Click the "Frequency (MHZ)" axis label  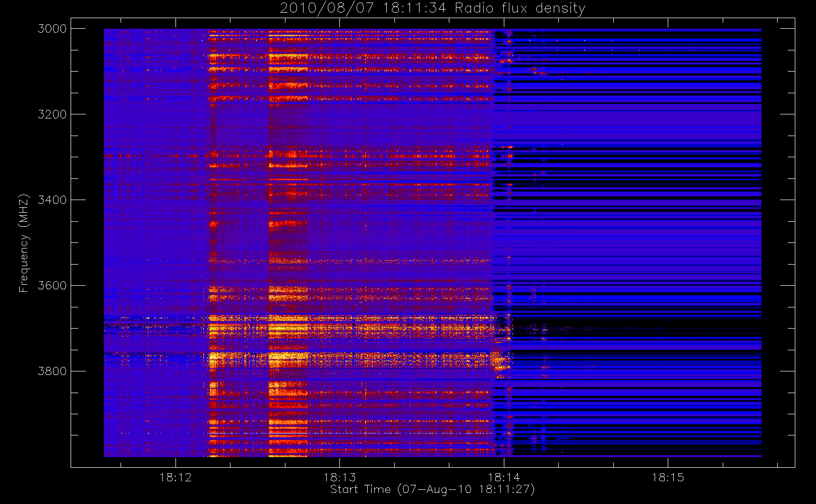(x=24, y=243)
